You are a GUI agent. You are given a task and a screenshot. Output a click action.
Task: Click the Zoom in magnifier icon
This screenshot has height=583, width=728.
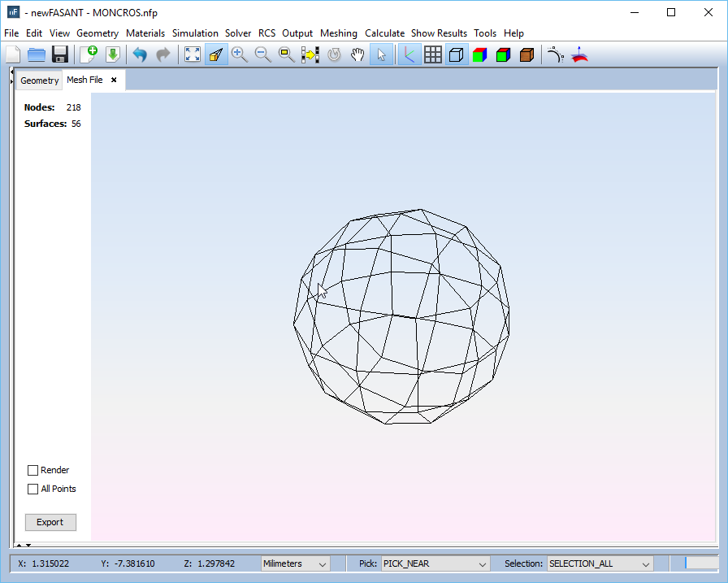[x=239, y=54]
